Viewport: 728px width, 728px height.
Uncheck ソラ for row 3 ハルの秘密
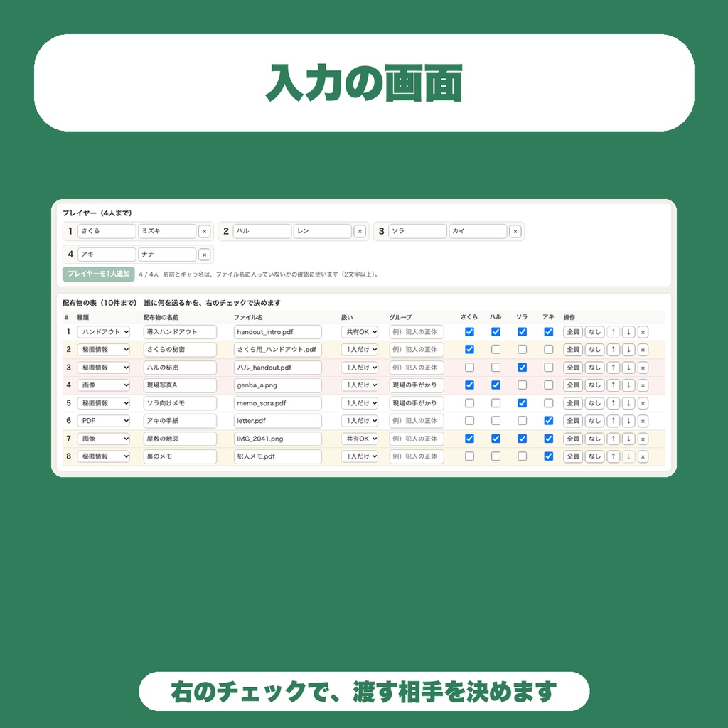pyautogui.click(x=523, y=368)
